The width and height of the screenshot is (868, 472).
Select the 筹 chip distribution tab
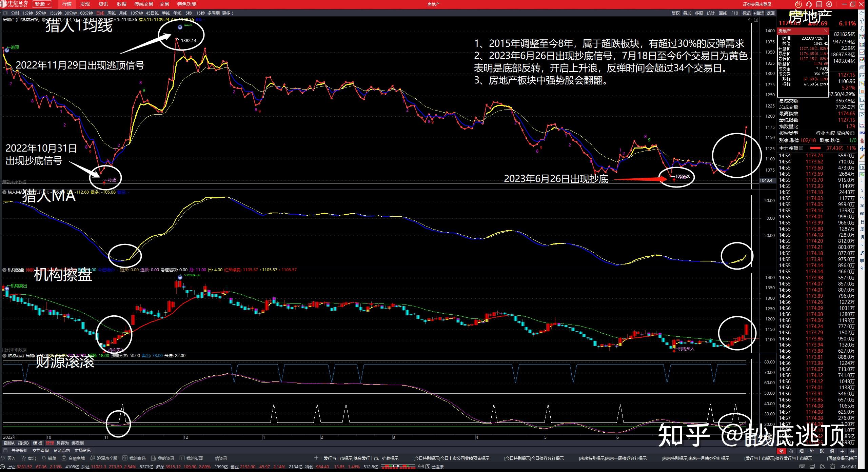[x=852, y=451]
